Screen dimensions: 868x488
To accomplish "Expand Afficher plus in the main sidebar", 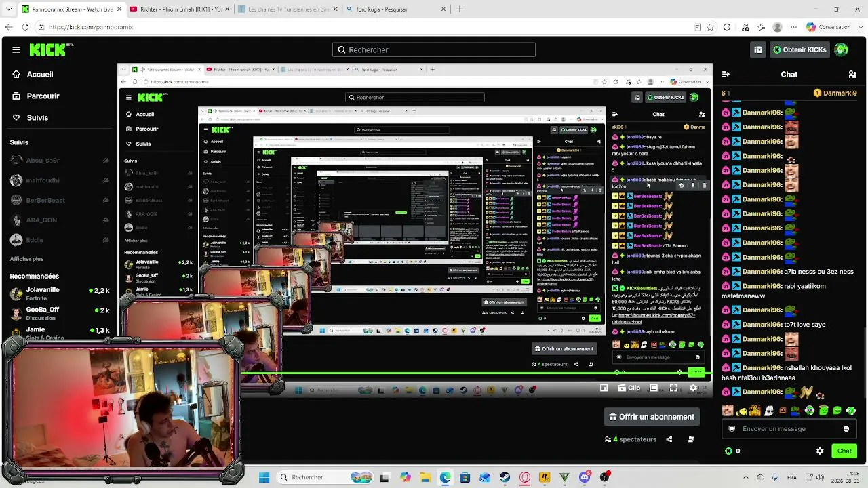I will 26,259.
